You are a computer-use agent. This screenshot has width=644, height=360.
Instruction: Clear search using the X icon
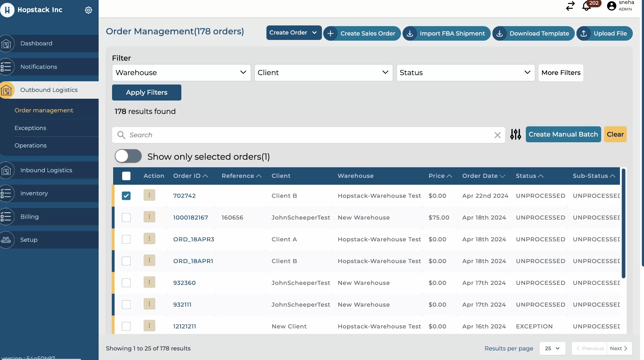tap(498, 135)
